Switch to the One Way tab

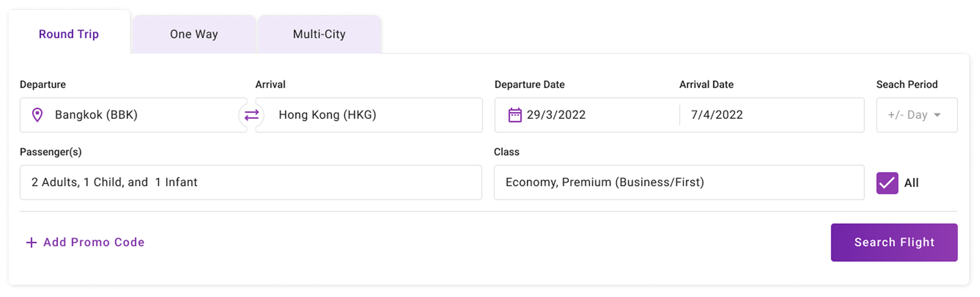pyautogui.click(x=194, y=34)
